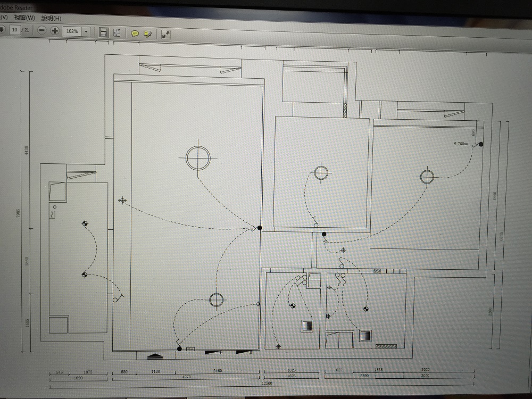The height and width of the screenshot is (399, 532).
Task: Click the zoom in plus button
Action: [55, 31]
